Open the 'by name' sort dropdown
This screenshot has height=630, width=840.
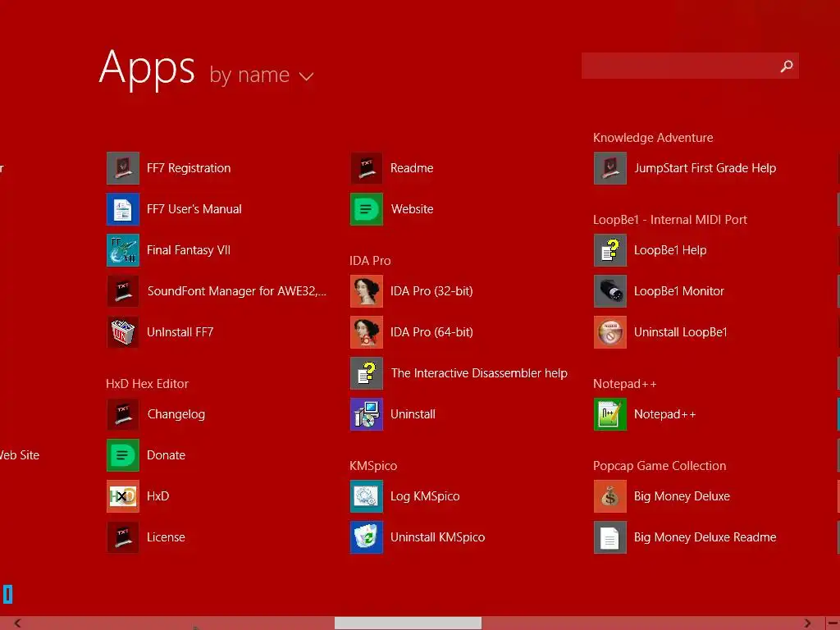click(x=261, y=75)
